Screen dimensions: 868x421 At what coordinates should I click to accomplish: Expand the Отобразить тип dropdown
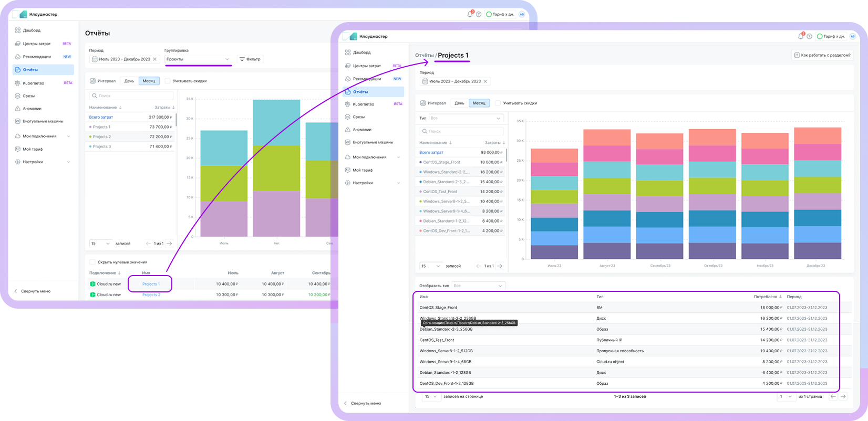[x=478, y=286]
